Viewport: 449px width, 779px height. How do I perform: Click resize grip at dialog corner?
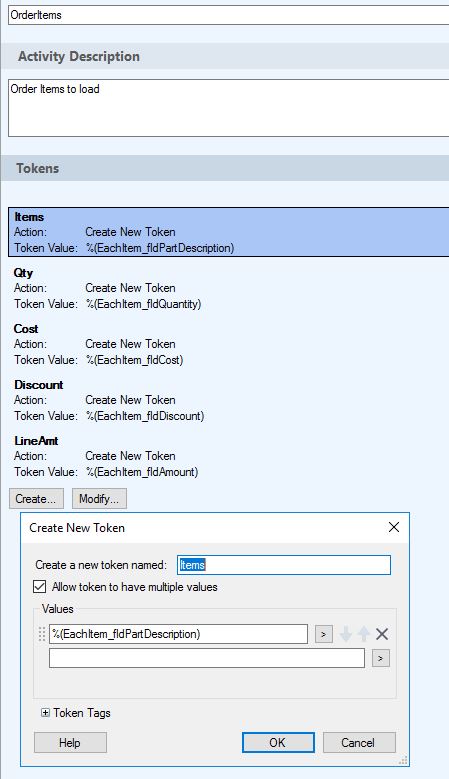tap(403, 760)
